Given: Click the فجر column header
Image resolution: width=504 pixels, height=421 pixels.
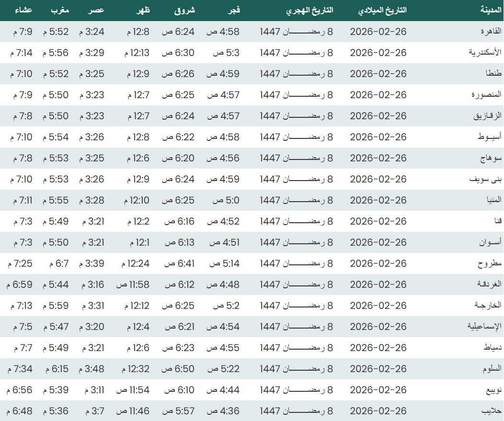Looking at the screenshot, I should tap(234, 11).
